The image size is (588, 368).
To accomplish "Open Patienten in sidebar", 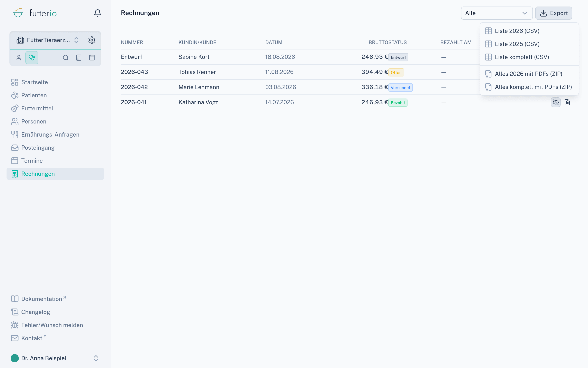I will tap(55, 95).
